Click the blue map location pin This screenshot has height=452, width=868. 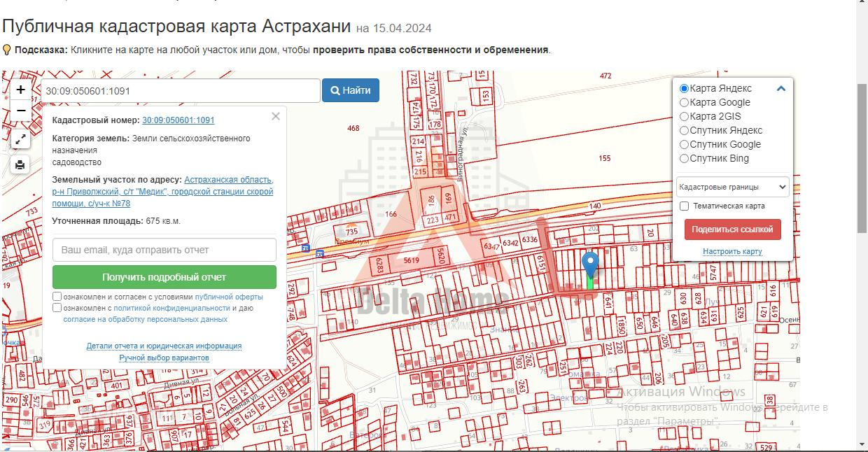pyautogui.click(x=591, y=266)
